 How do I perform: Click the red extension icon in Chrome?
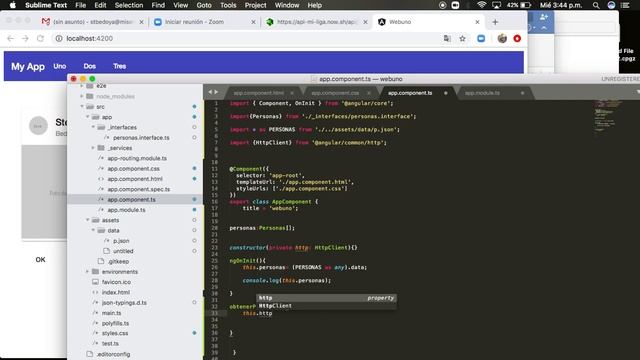pyautogui.click(x=517, y=38)
